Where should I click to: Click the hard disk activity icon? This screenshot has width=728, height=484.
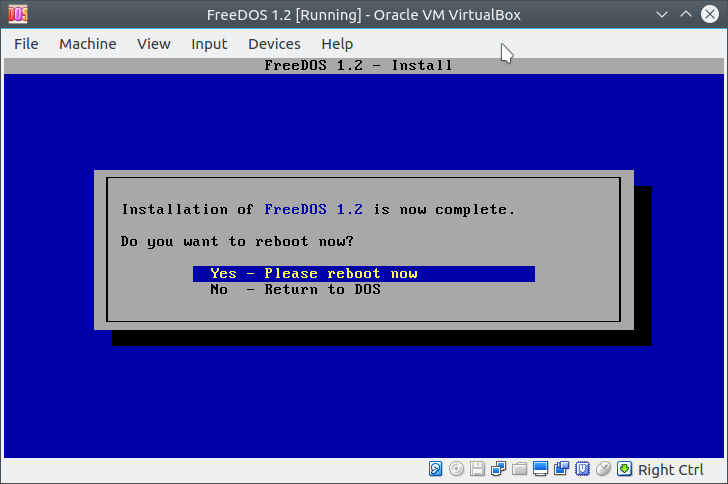click(x=436, y=469)
